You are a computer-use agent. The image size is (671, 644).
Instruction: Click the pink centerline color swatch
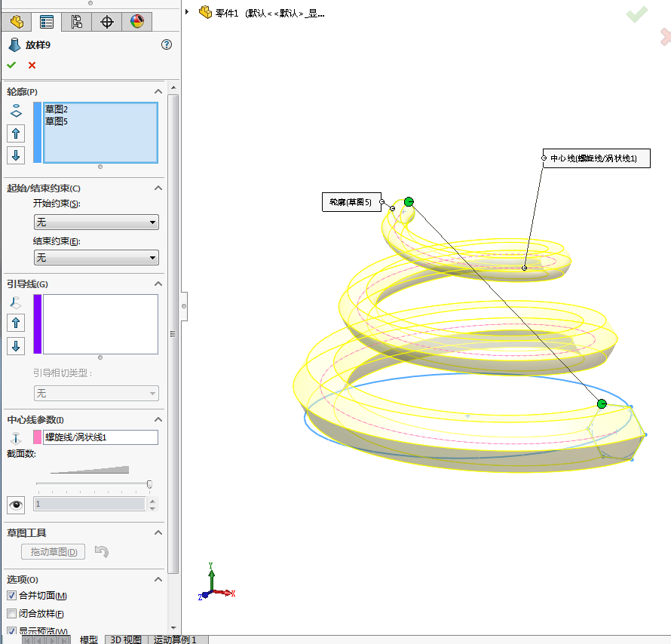[38, 437]
